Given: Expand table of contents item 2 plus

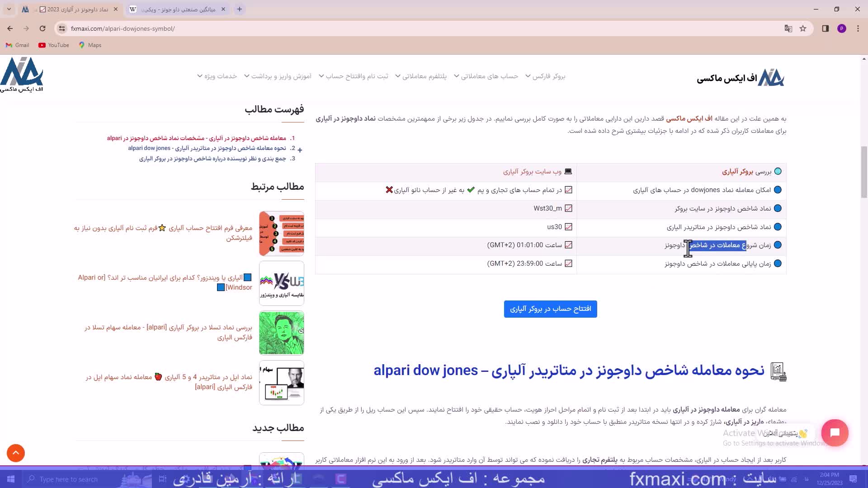Looking at the screenshot, I should pyautogui.click(x=300, y=150).
